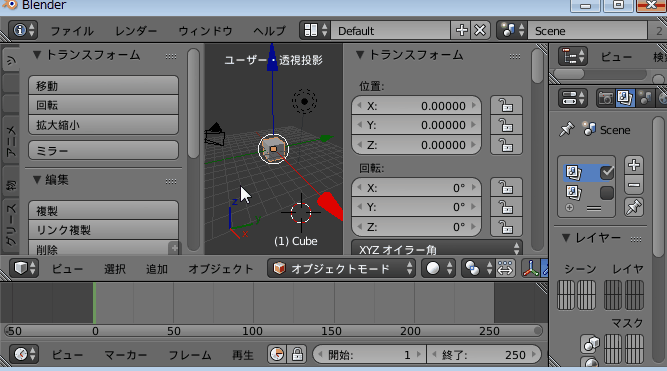Pin the Scene properties context

[x=567, y=129]
